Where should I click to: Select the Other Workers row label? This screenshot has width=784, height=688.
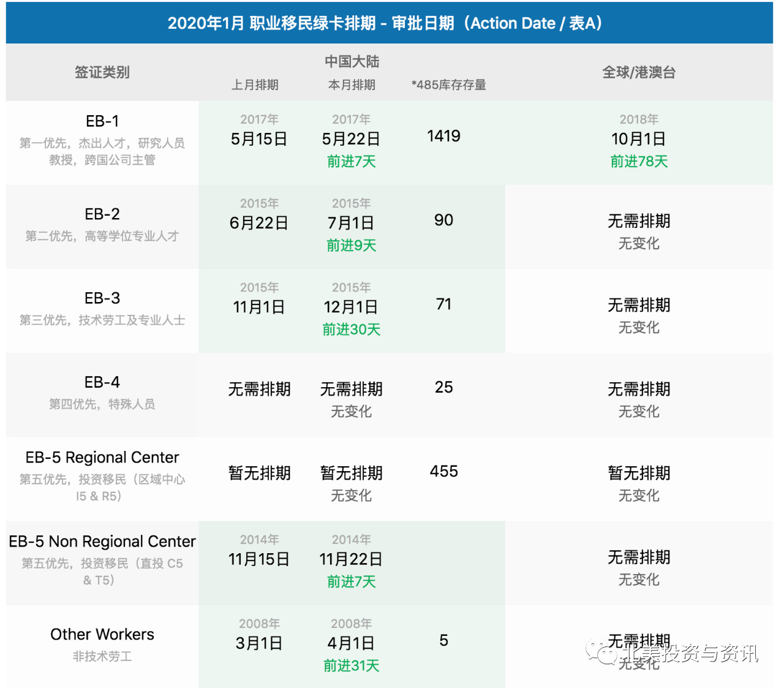102,634
